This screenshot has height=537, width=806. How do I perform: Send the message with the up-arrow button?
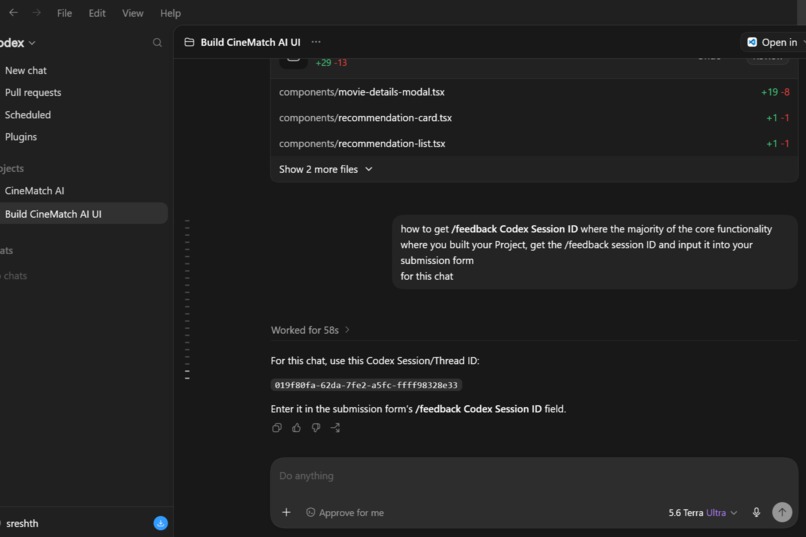click(x=782, y=512)
